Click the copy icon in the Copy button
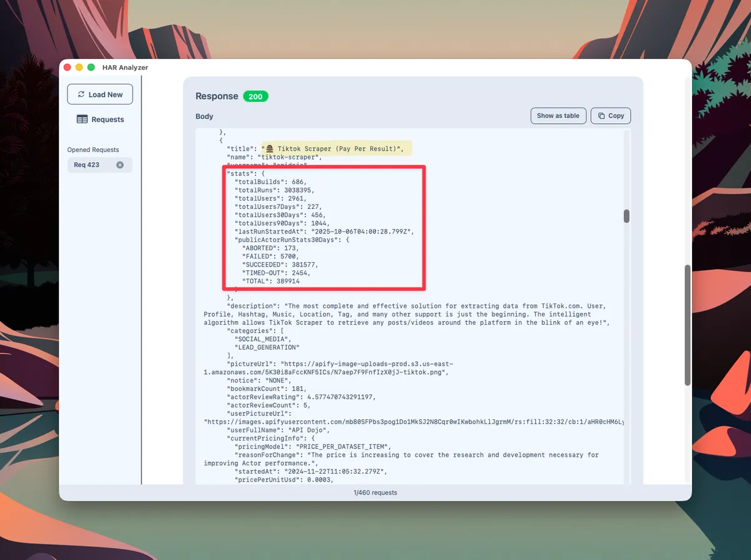 (601, 116)
